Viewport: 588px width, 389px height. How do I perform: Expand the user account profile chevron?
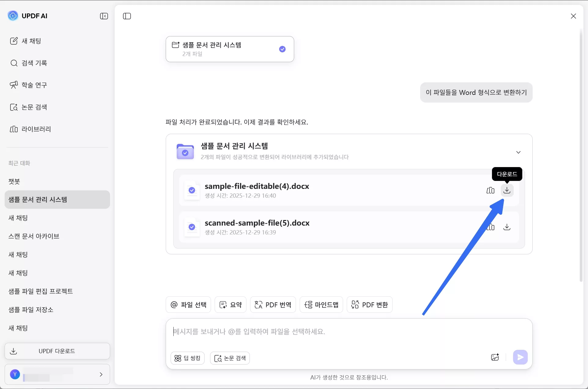click(x=101, y=374)
